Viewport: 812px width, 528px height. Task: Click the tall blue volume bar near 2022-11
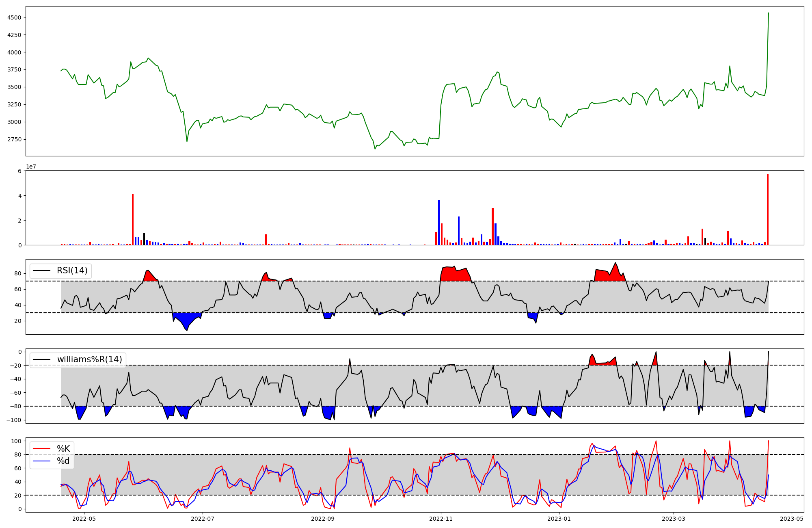point(439,222)
